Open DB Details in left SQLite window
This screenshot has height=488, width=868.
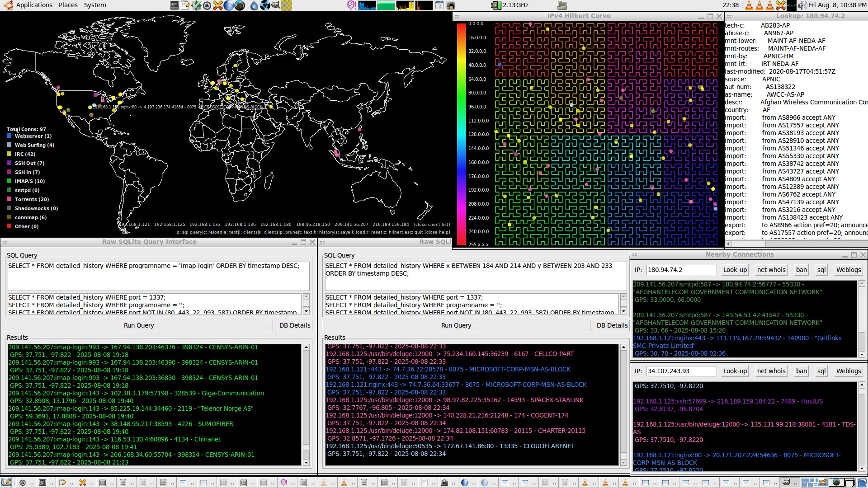coord(295,325)
